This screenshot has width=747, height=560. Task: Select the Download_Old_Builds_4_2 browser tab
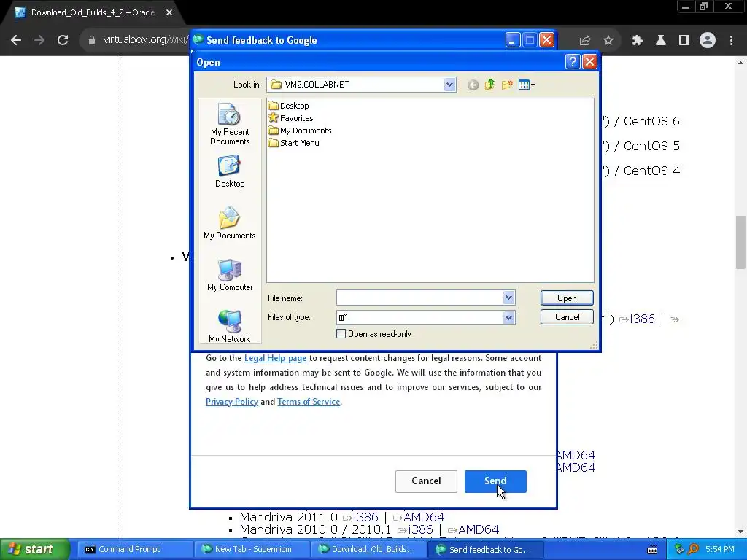[x=93, y=13]
